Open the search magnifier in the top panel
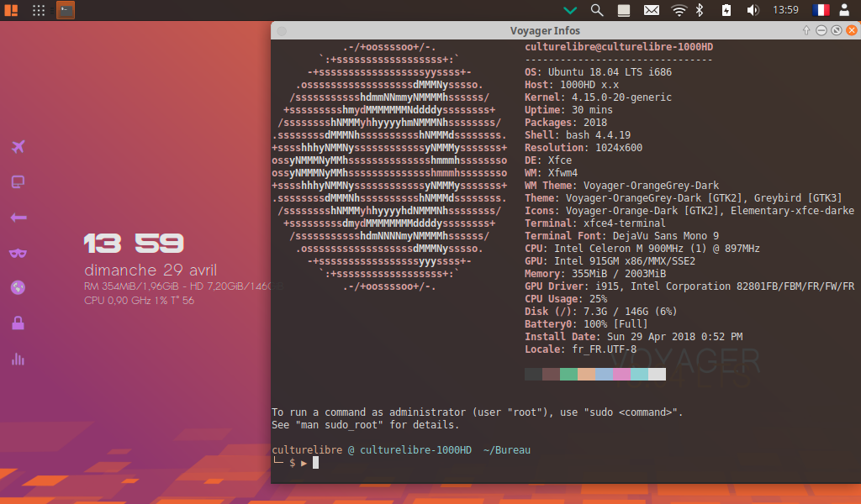 [597, 10]
